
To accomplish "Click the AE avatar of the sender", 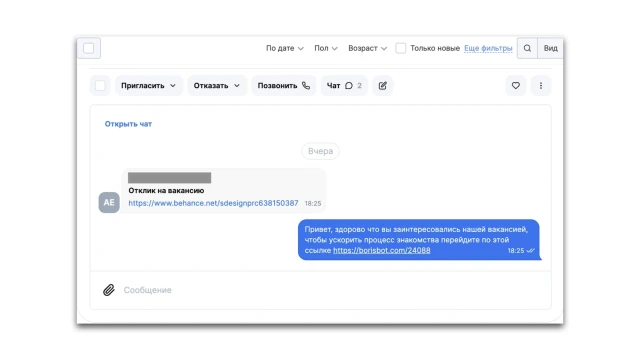I will point(109,202).
